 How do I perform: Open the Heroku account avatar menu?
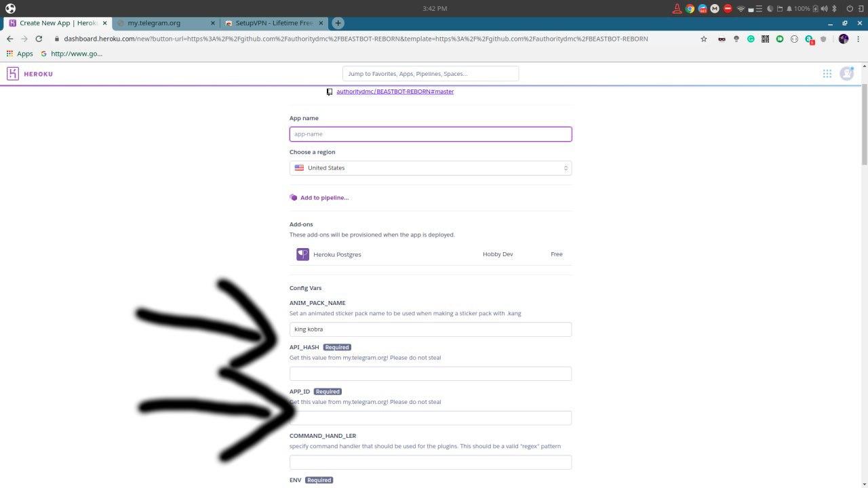click(846, 73)
